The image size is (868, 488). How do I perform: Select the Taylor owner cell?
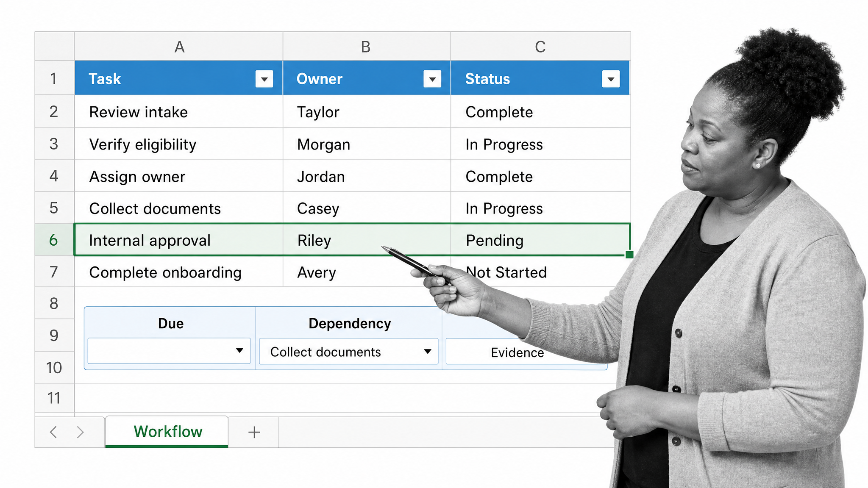point(367,111)
